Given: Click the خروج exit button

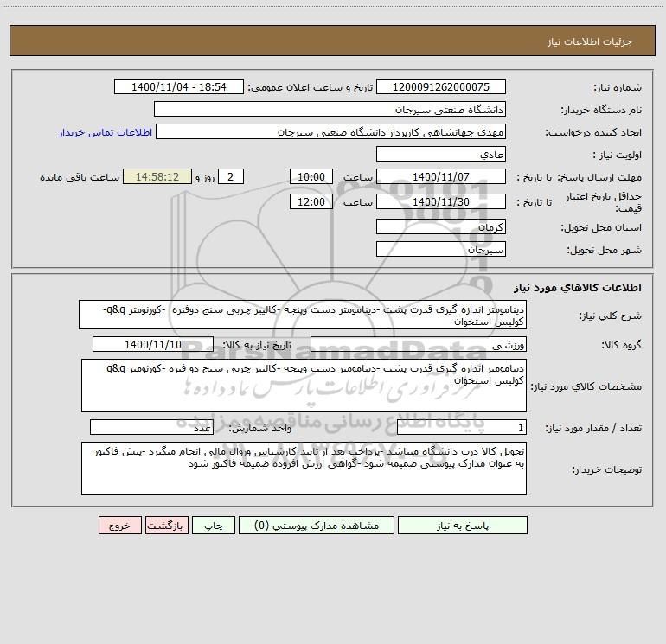Looking at the screenshot, I should click(119, 526).
